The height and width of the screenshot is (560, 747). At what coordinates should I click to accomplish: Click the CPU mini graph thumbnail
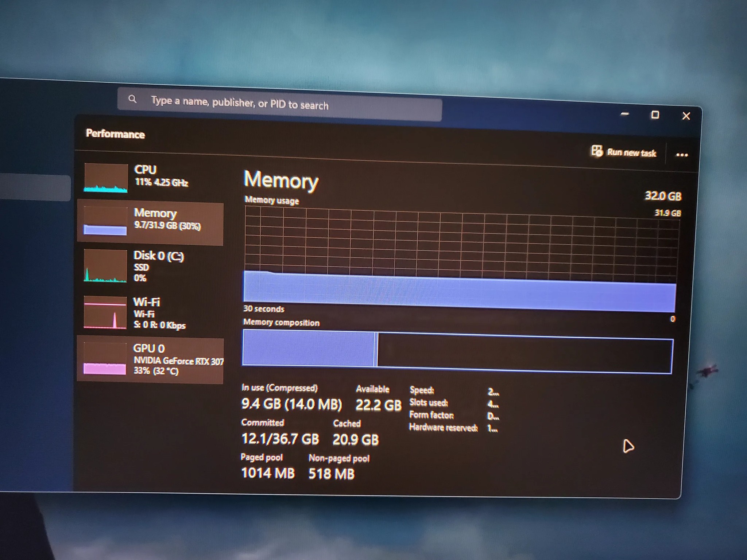pos(106,178)
